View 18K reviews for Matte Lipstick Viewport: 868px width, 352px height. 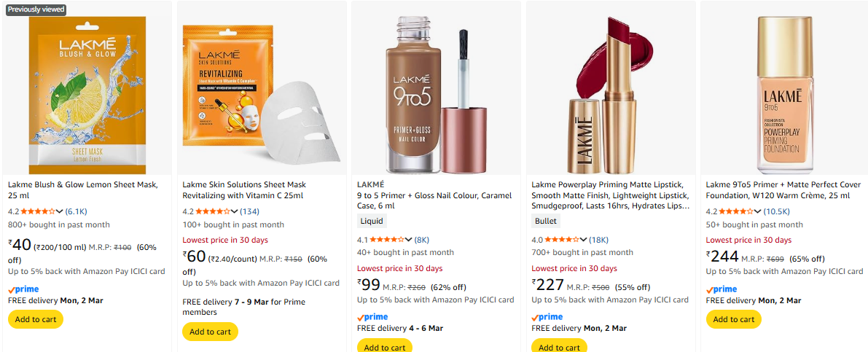point(598,239)
